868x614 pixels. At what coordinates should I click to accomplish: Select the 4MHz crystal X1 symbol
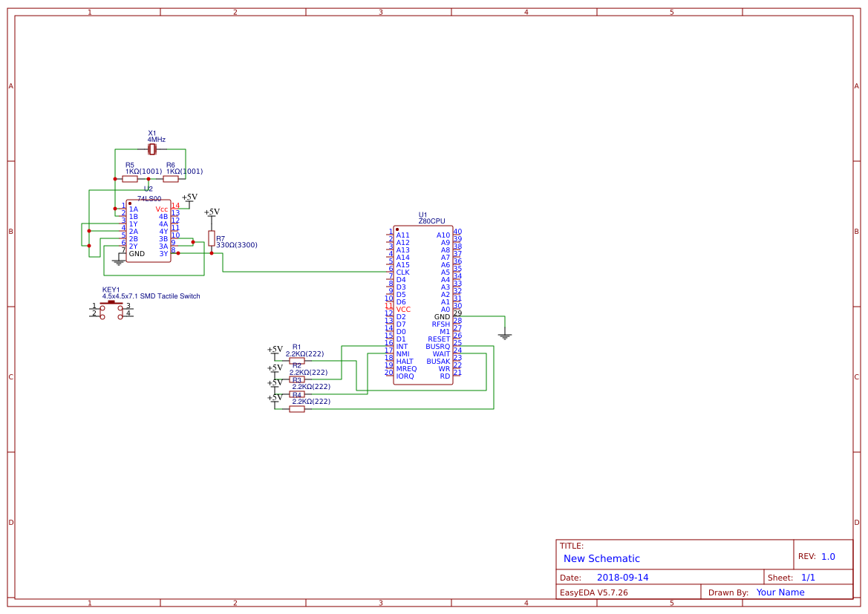152,149
